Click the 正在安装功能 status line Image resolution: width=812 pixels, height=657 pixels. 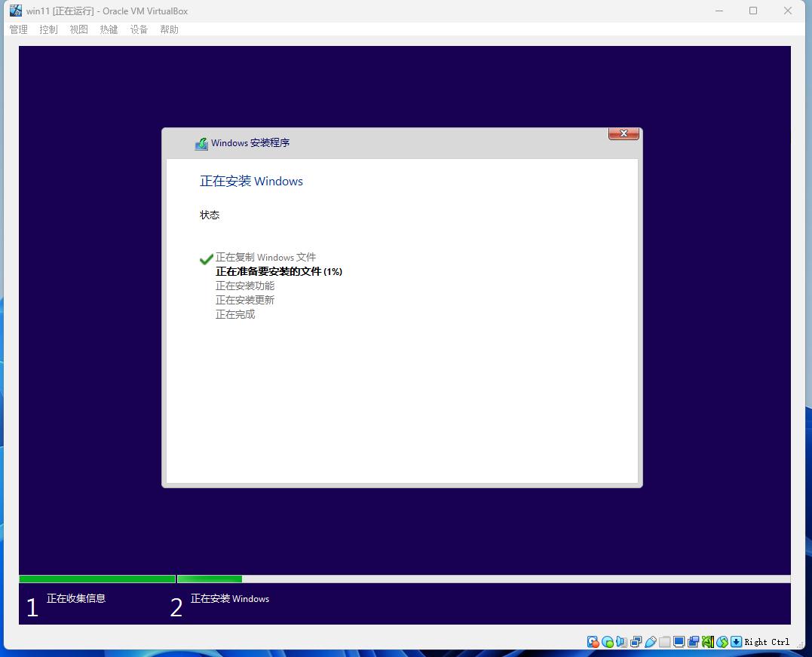point(245,286)
